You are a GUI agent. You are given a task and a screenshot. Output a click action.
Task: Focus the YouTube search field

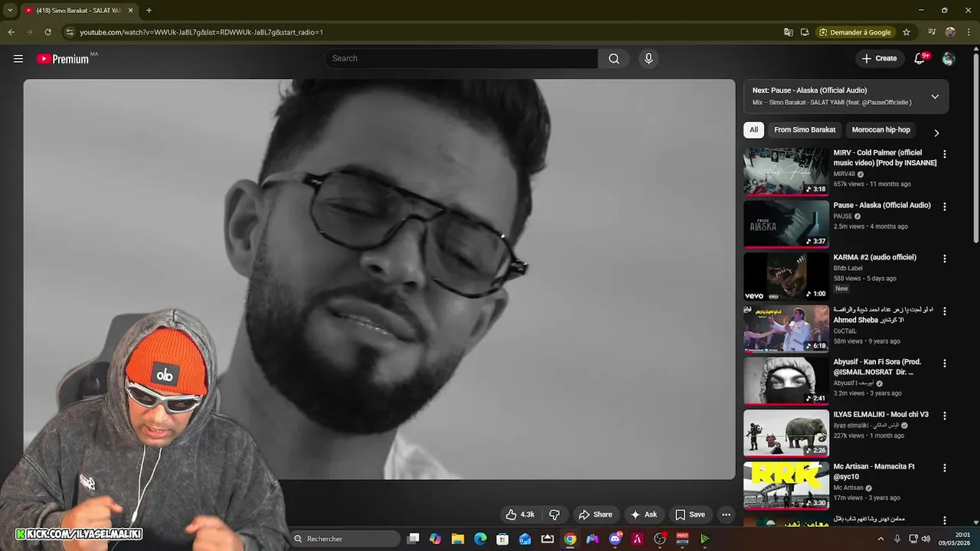[462, 59]
